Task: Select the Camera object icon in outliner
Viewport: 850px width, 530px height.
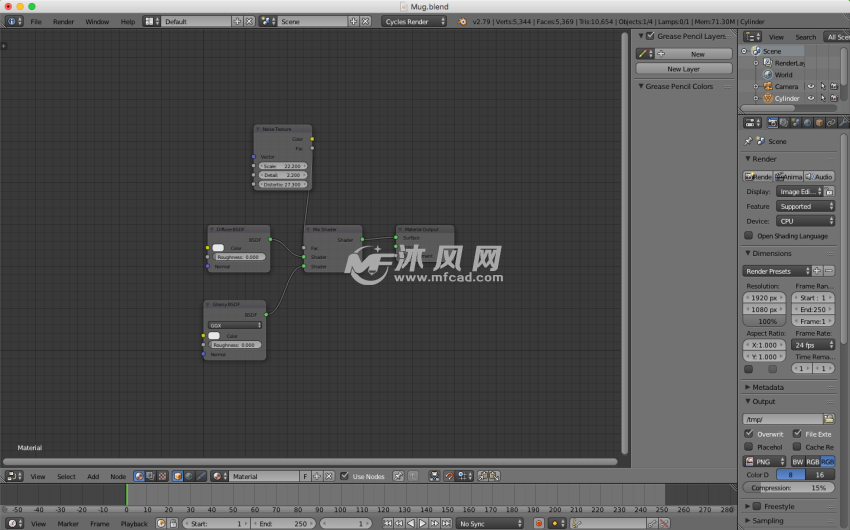Action: click(x=767, y=86)
